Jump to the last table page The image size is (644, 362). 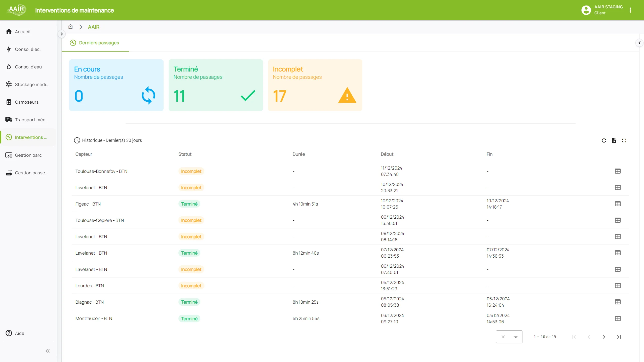[619, 337]
